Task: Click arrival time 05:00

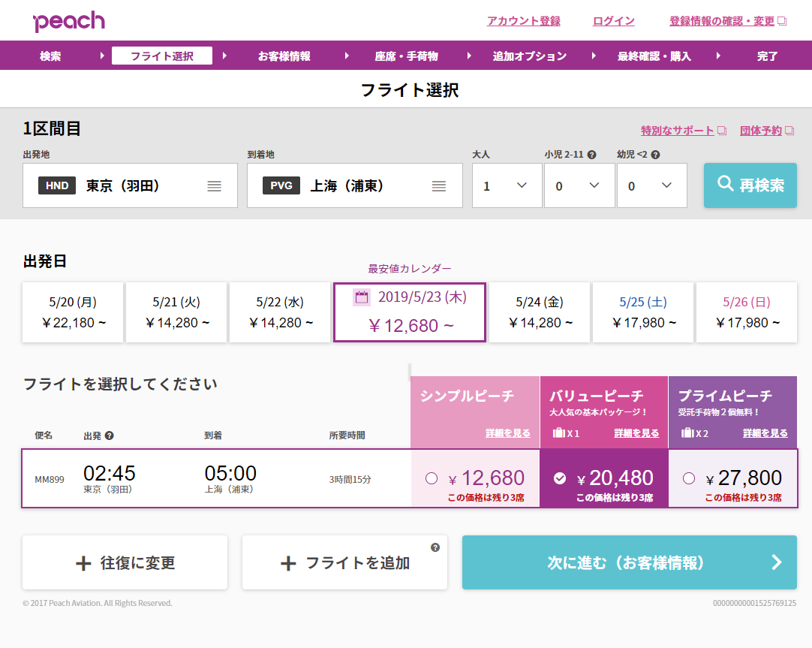Action: coord(230,474)
